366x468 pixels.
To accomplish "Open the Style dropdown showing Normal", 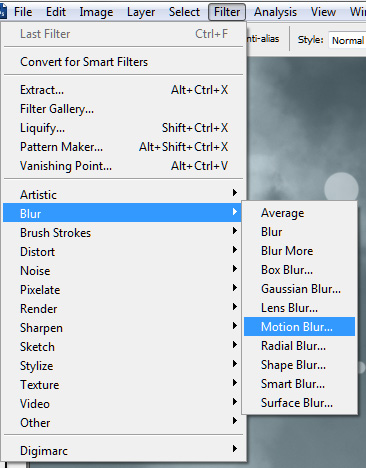I will coord(347,40).
